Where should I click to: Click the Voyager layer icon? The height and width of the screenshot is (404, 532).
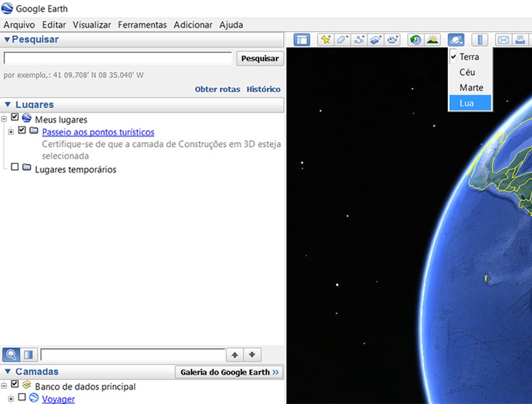(x=34, y=397)
